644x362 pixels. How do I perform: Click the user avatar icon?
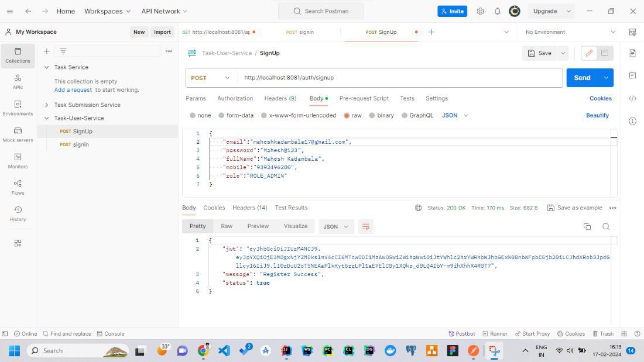[514, 11]
